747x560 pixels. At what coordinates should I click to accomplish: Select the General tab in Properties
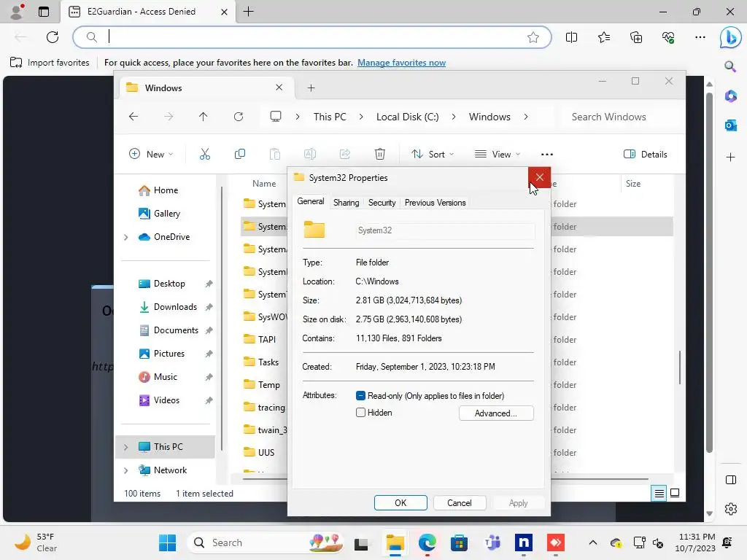tap(311, 201)
